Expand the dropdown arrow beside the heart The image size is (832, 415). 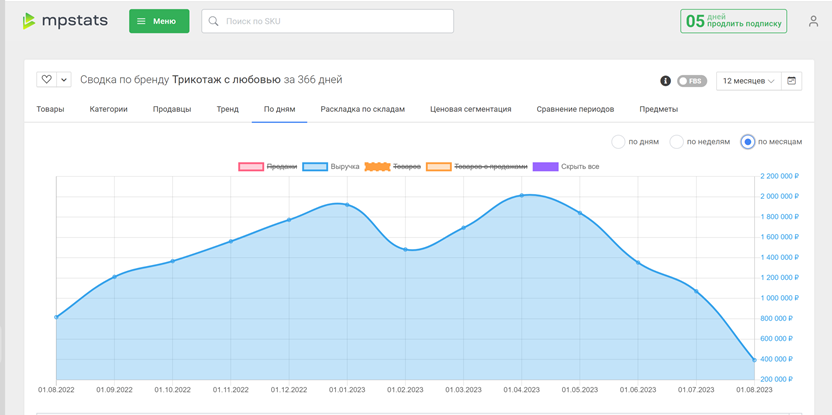tap(64, 80)
